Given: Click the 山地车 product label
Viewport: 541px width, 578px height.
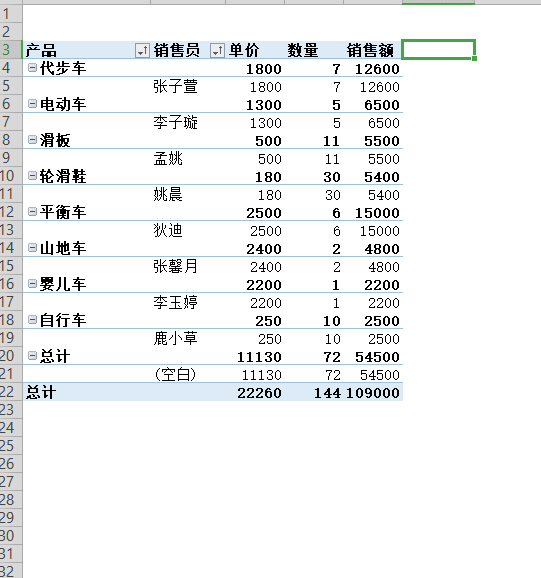Looking at the screenshot, I should pos(63,248).
